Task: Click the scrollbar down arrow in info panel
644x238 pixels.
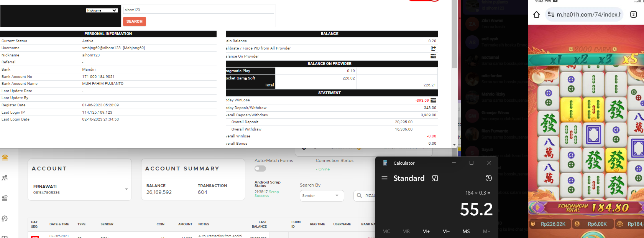Action: click(454, 145)
